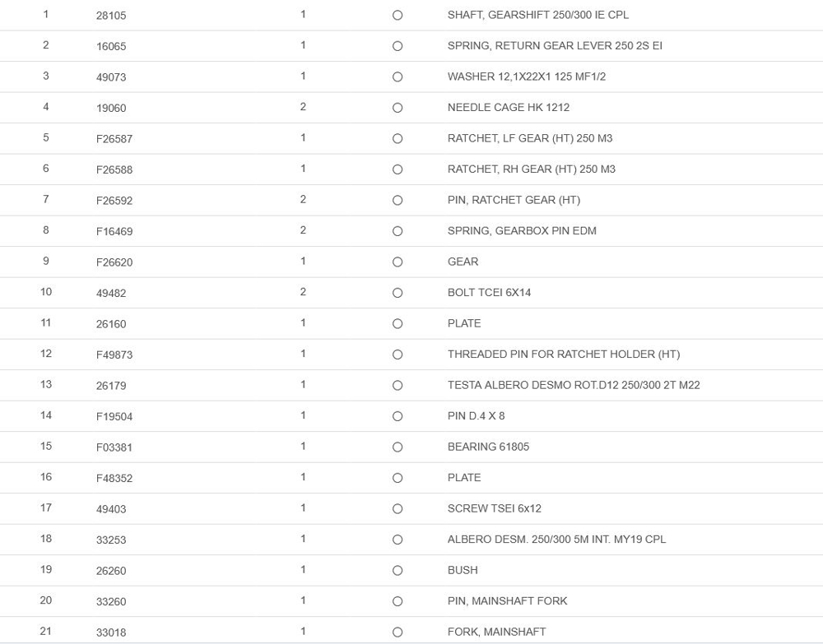This screenshot has width=823, height=644.
Task: Open part number 33253
Action: (111, 540)
